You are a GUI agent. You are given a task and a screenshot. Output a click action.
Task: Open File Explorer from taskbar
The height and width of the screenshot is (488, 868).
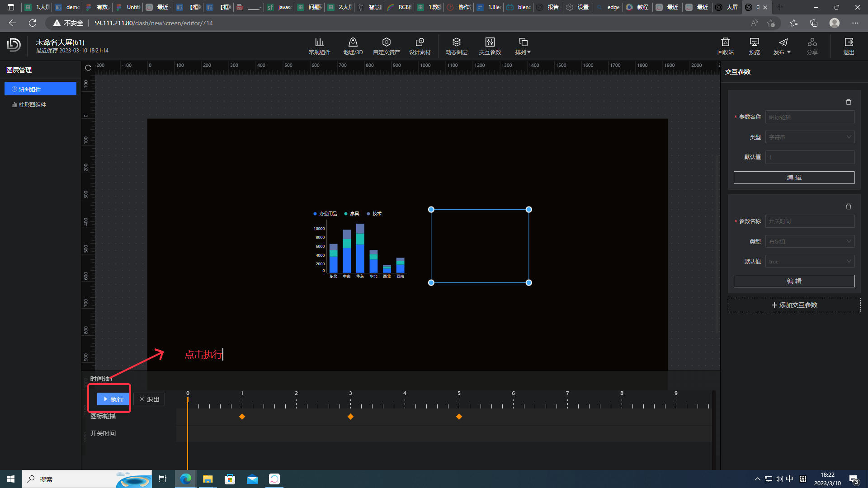pos(208,479)
